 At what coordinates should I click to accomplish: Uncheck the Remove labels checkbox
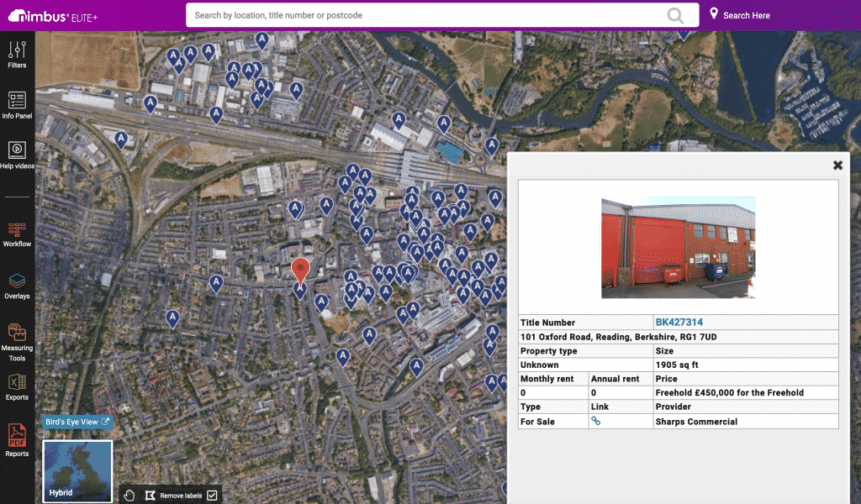(x=210, y=495)
